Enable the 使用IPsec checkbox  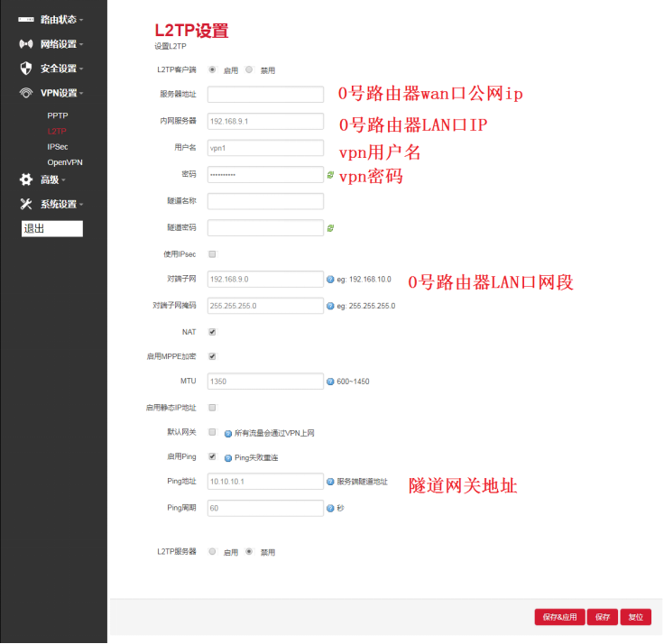coord(212,254)
